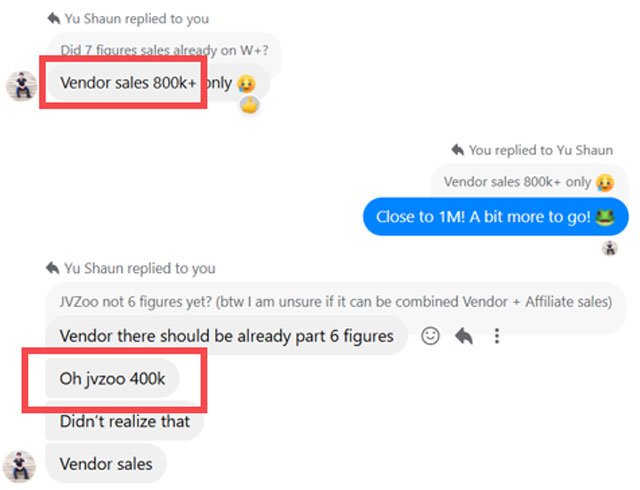Click reply arrow in lower 'Yu Shaun replied to you' header
The image size is (640, 490).
point(52,268)
